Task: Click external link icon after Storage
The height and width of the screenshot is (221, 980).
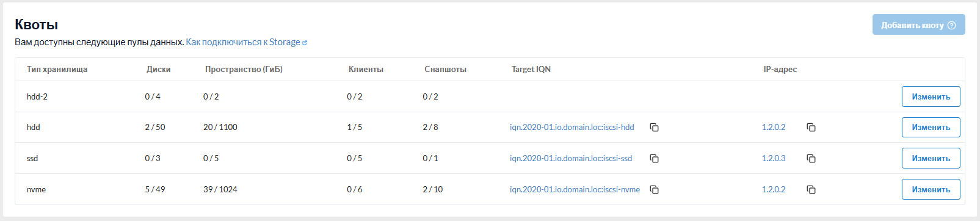Action: point(305,43)
